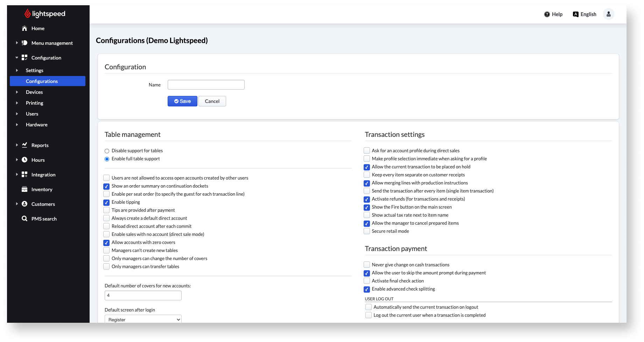Click the Lightspeed flame logo
Screen dimensions: 644x342
pos(27,14)
